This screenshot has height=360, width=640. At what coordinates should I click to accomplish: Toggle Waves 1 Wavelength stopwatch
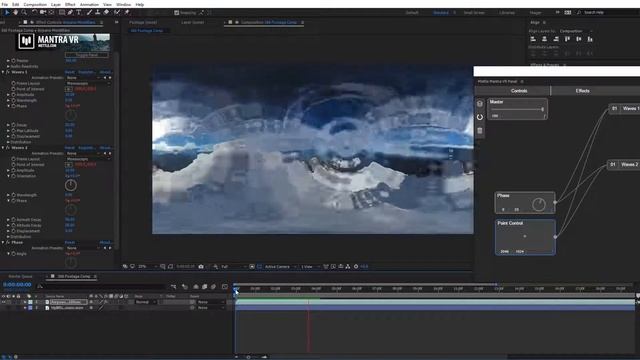[13, 100]
